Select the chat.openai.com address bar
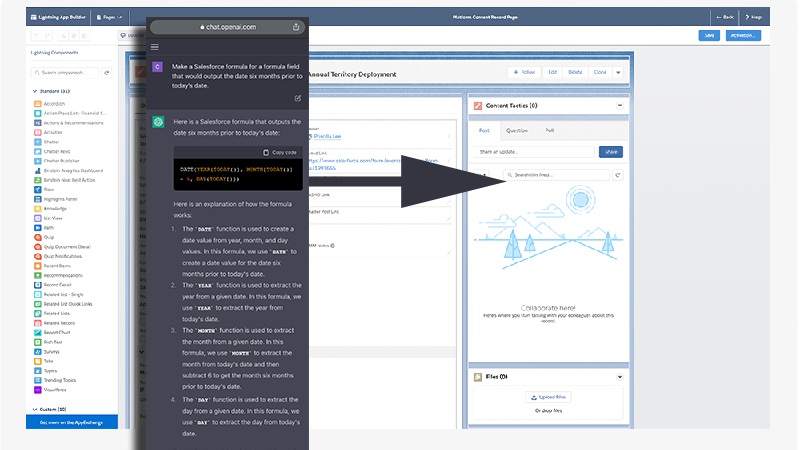 tap(228, 27)
